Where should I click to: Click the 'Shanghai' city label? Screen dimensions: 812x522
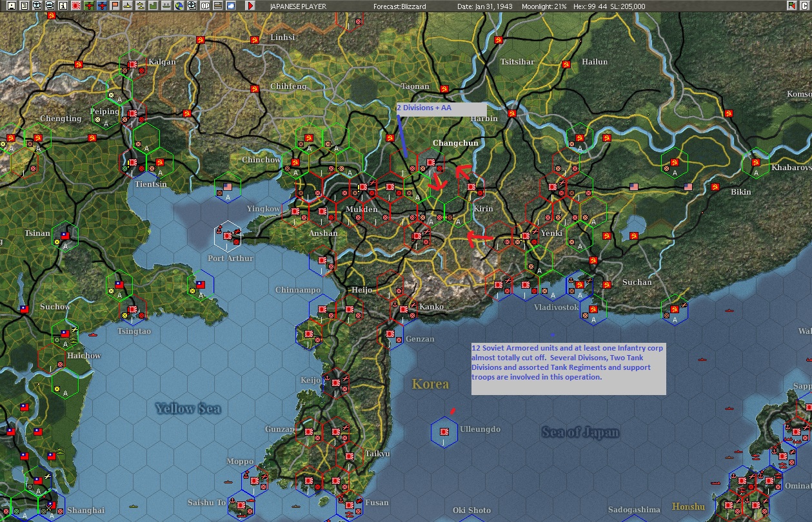coord(86,510)
